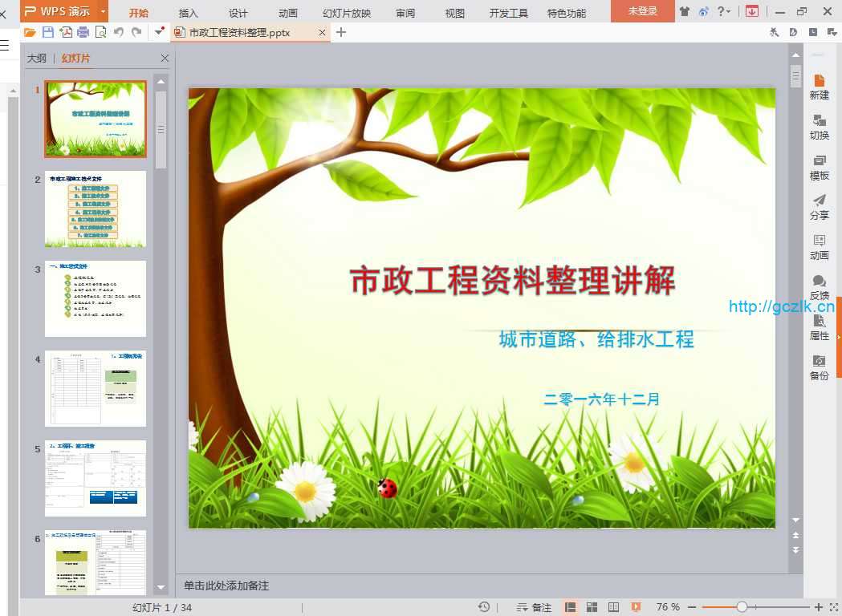842x616 pixels.
Task: Open the help question mark dropdown
Action: [723, 11]
